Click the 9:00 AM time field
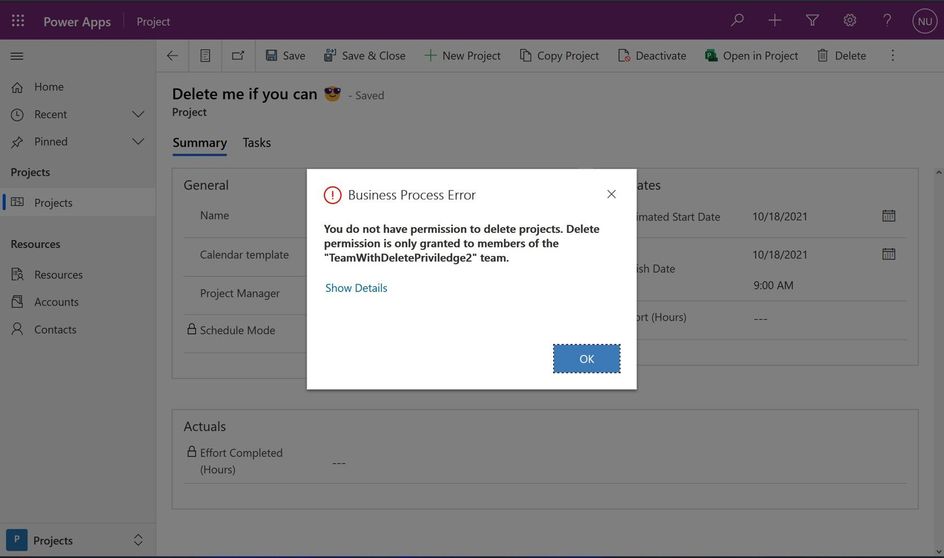 (x=773, y=285)
